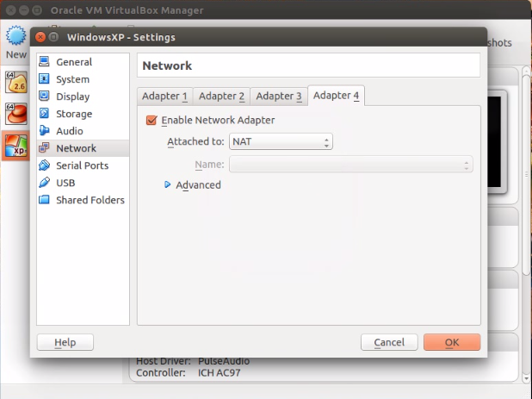Image resolution: width=532 pixels, height=399 pixels.
Task: Open the General settings category icon
Action: point(44,62)
